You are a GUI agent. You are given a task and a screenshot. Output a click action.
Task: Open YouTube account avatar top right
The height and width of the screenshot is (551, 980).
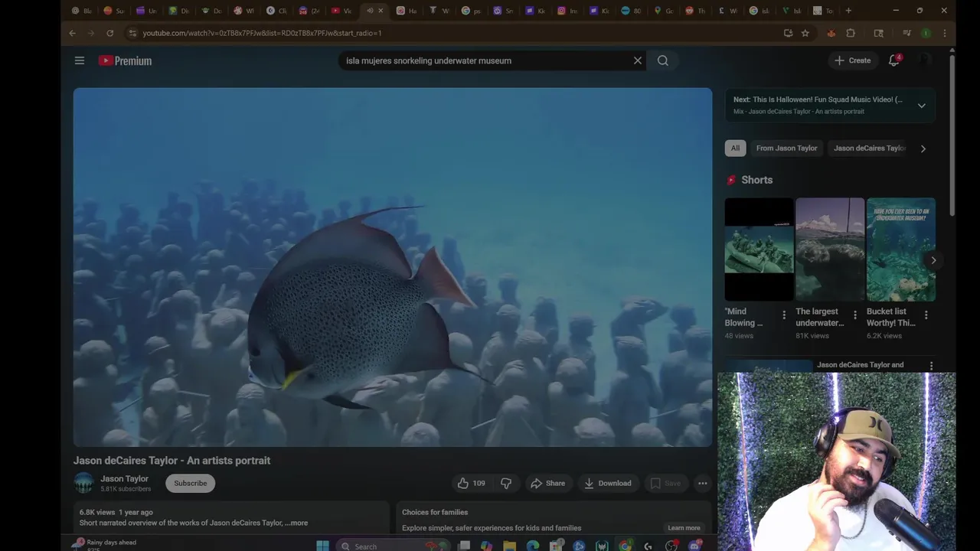click(x=925, y=60)
